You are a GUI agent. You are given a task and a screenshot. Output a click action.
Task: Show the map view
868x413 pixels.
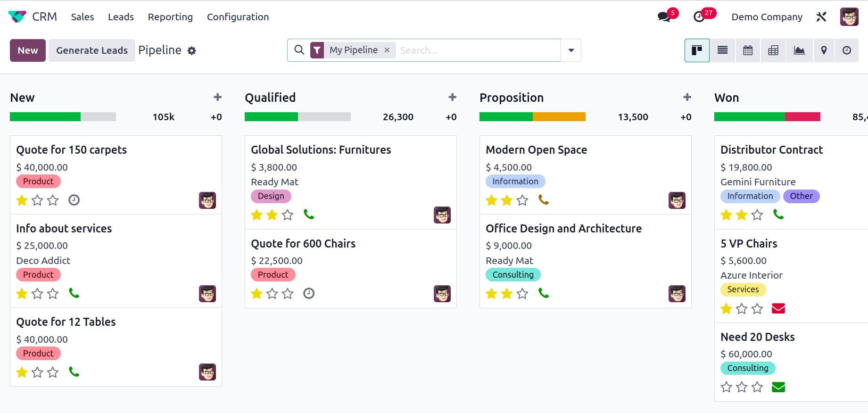(x=824, y=50)
